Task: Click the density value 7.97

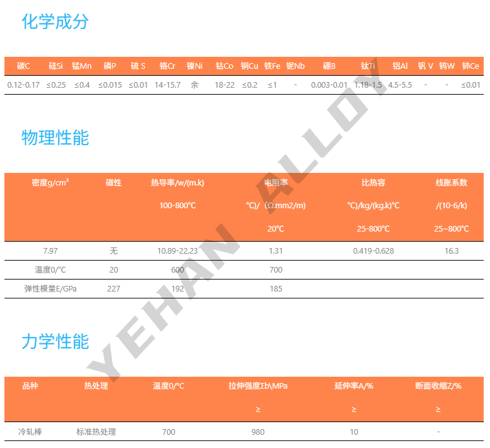Action: tap(50, 251)
